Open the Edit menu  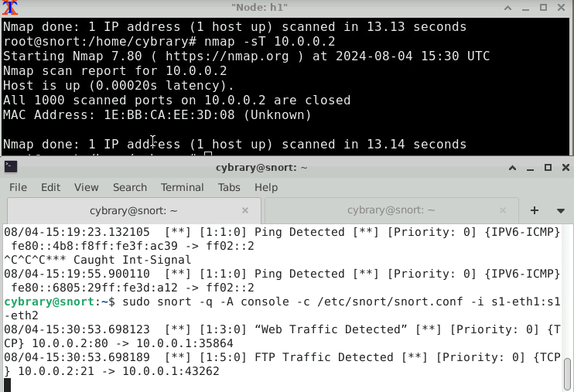click(50, 187)
